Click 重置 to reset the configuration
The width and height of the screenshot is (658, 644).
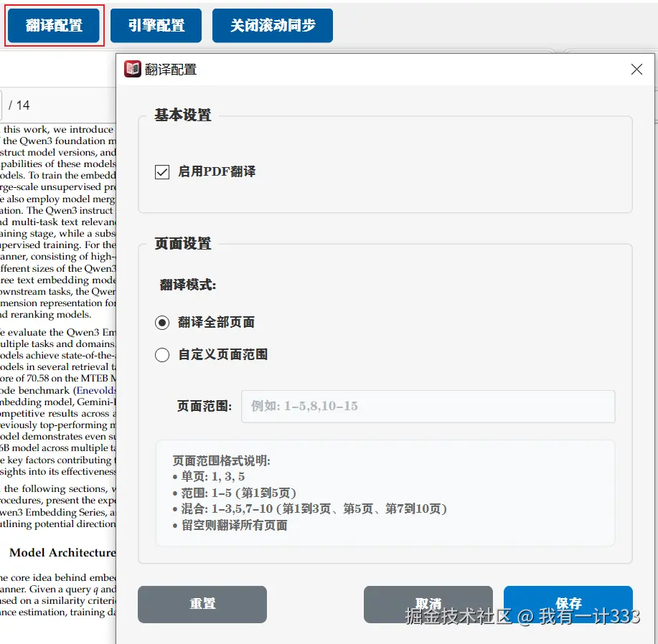pyautogui.click(x=202, y=604)
